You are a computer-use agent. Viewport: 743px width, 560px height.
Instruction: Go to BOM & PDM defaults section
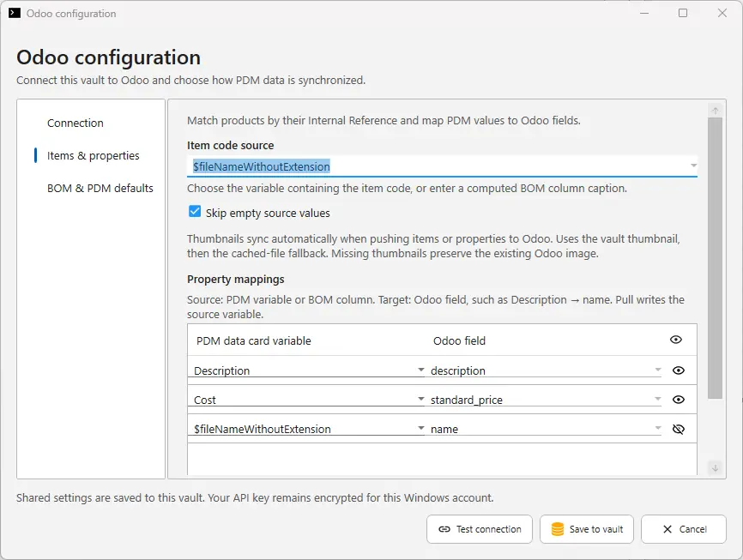(x=100, y=188)
